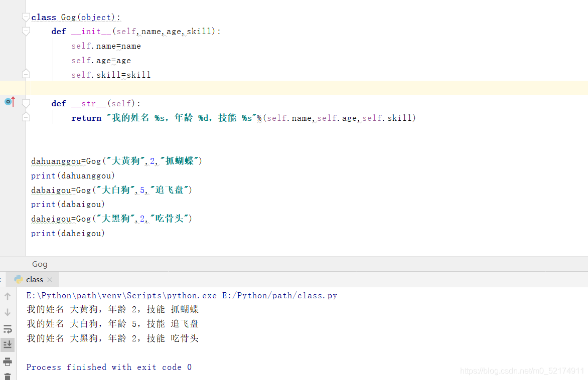
Task: Click the Gog breadcrumb
Action: pos(40,264)
